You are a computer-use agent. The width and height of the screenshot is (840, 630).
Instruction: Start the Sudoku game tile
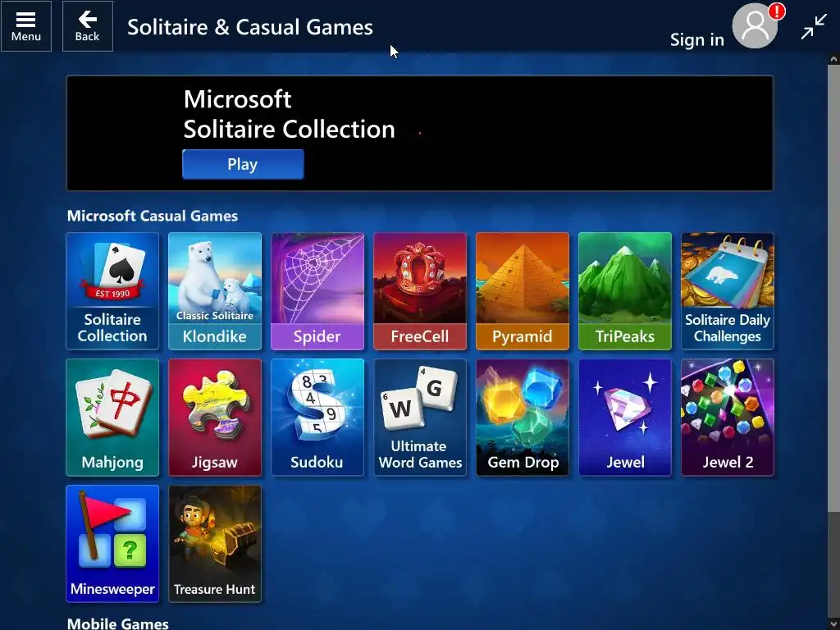point(317,418)
